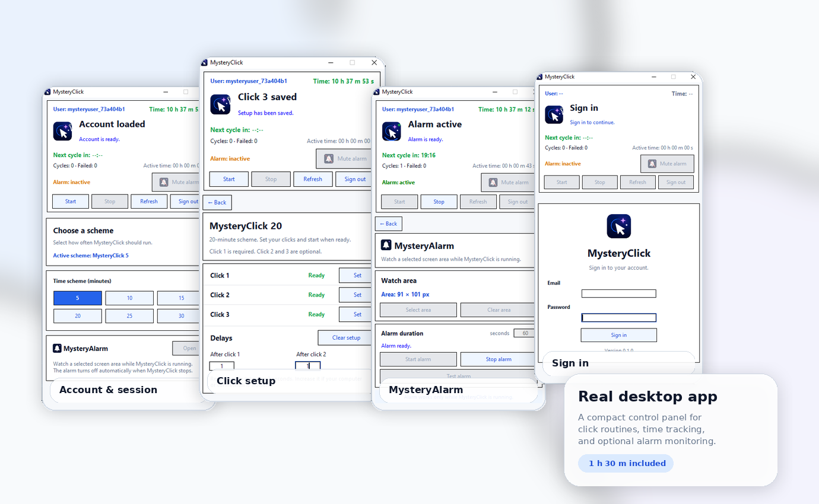This screenshot has width=819, height=504.
Task: Click Refresh in the Account loaded window
Action: [x=149, y=202]
